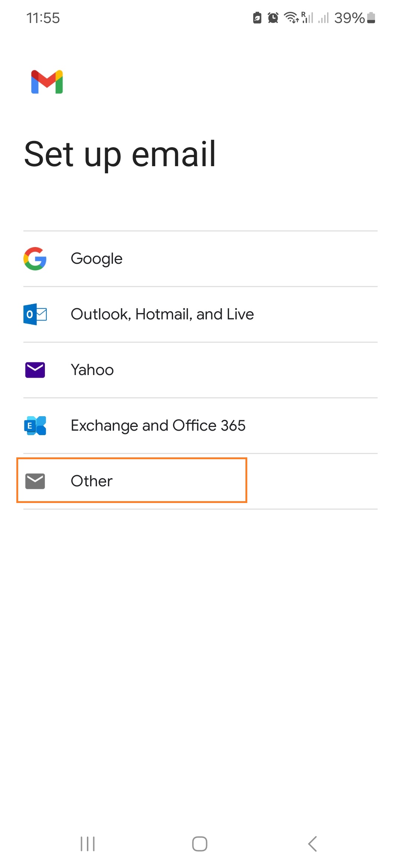
Task: Tap the Set up email heading
Action: click(120, 155)
